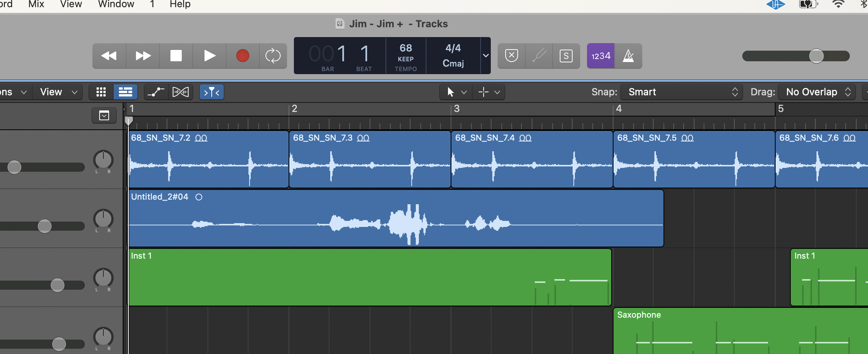Click Inst 1 track pan knob

pos(103,278)
